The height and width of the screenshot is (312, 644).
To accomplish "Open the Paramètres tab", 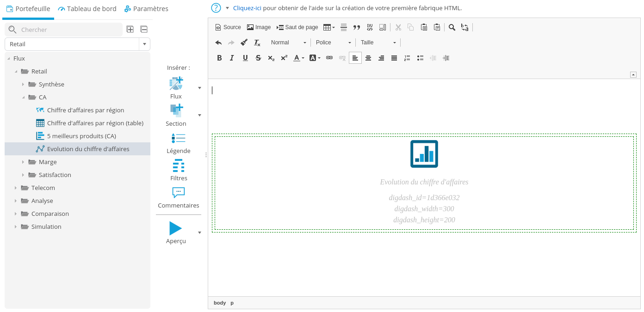I will [x=146, y=9].
